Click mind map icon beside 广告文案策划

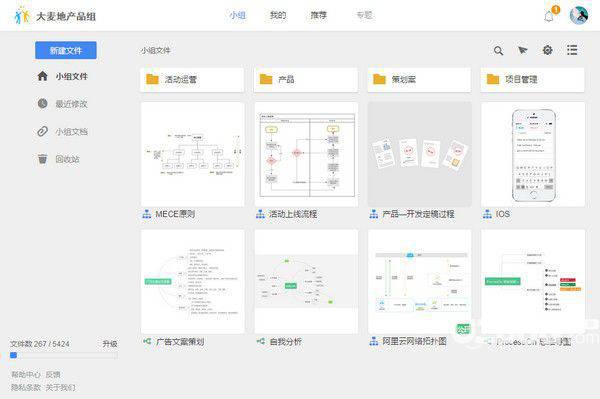coord(147,341)
